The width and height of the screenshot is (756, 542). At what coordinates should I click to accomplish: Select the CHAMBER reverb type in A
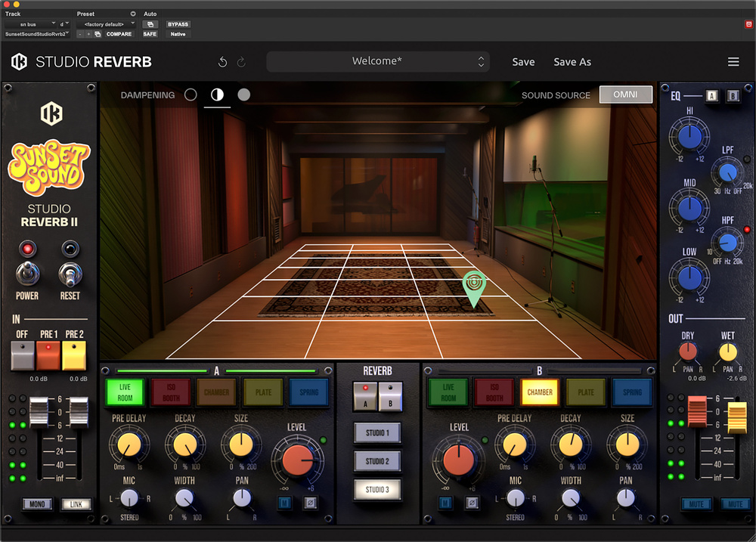click(216, 392)
